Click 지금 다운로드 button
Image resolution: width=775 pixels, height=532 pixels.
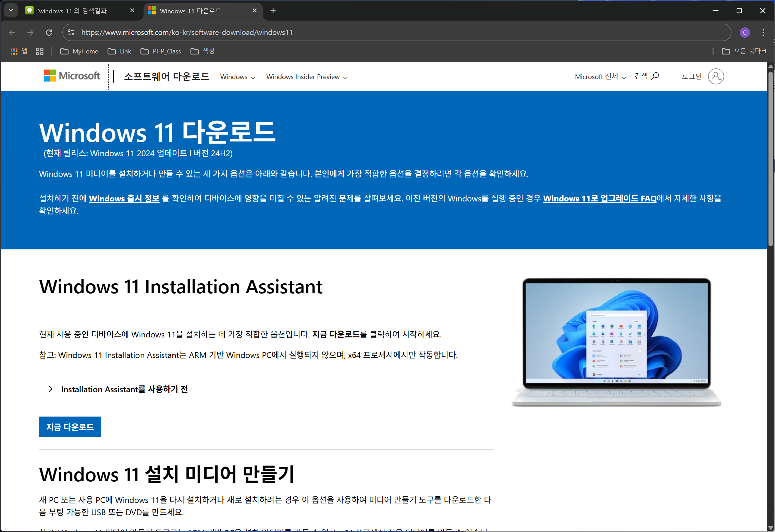pyautogui.click(x=70, y=427)
